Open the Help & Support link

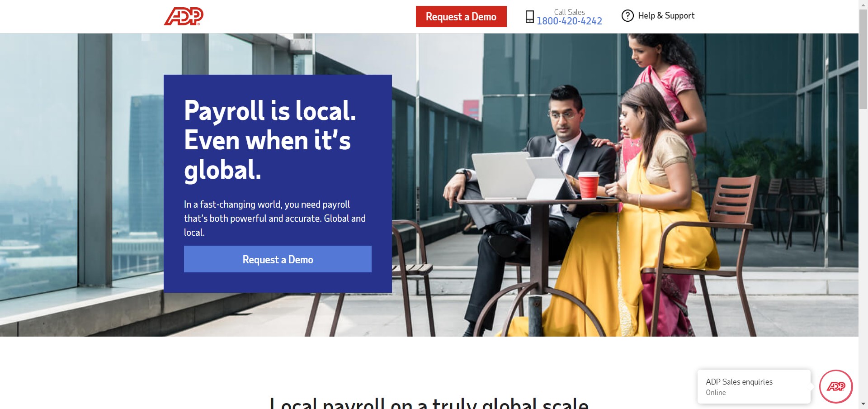tap(666, 16)
